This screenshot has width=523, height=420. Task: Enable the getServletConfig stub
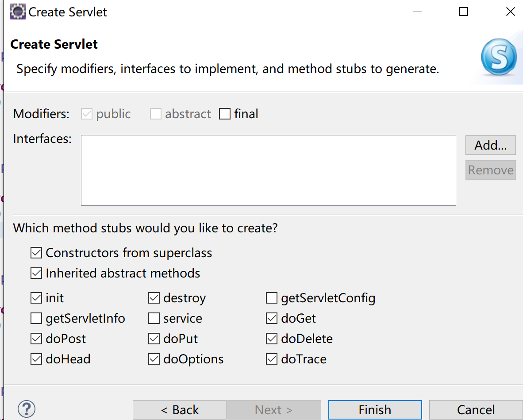point(272,298)
